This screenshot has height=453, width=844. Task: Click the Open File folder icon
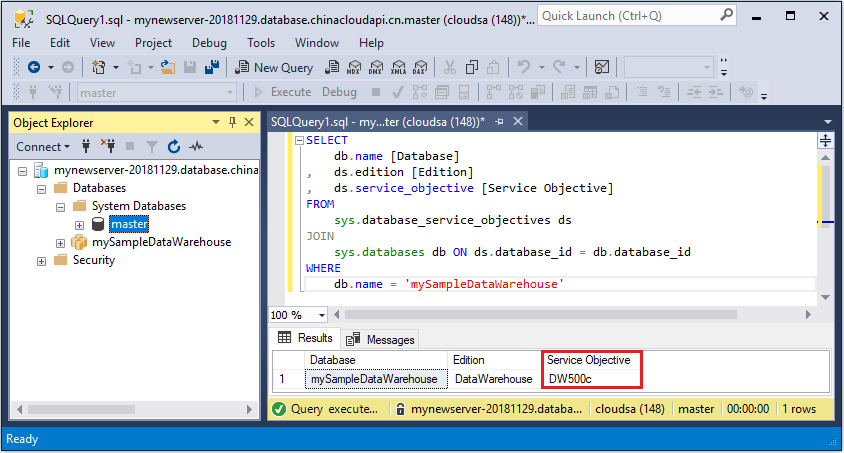[x=167, y=67]
